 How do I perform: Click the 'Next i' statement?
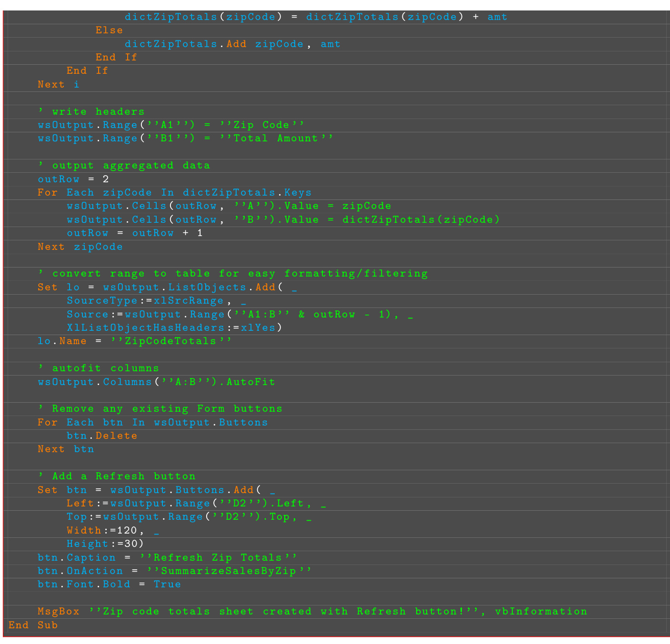(x=58, y=84)
